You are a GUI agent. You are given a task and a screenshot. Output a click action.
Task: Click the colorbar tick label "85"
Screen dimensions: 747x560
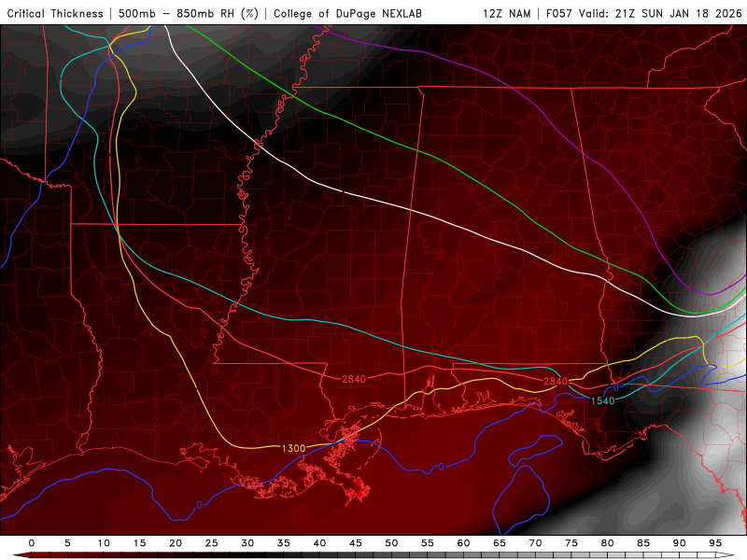[x=643, y=543]
